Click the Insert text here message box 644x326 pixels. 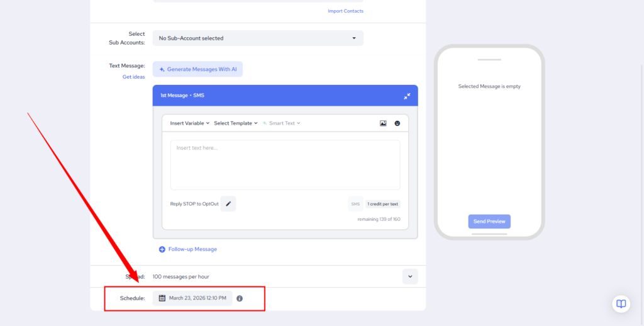pos(285,165)
